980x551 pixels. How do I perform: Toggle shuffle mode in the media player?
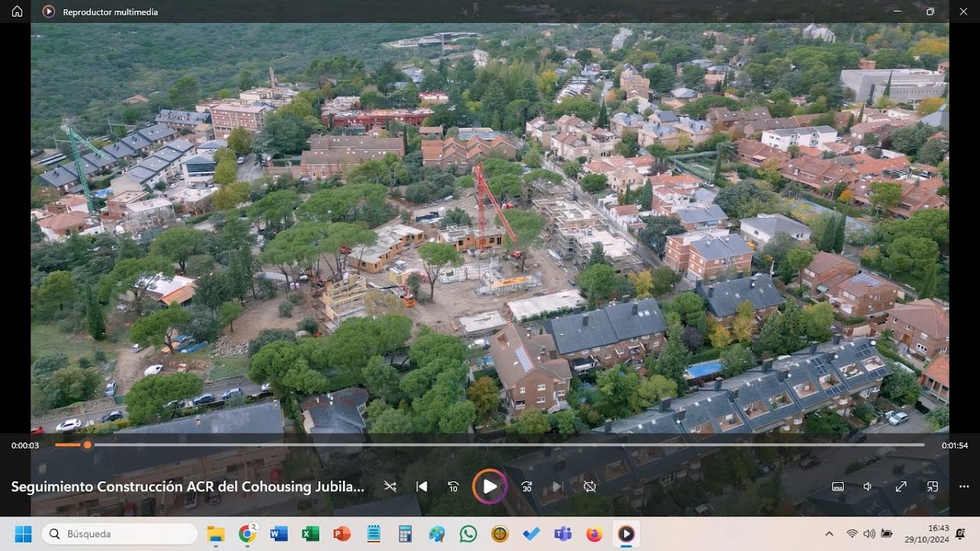pyautogui.click(x=390, y=486)
